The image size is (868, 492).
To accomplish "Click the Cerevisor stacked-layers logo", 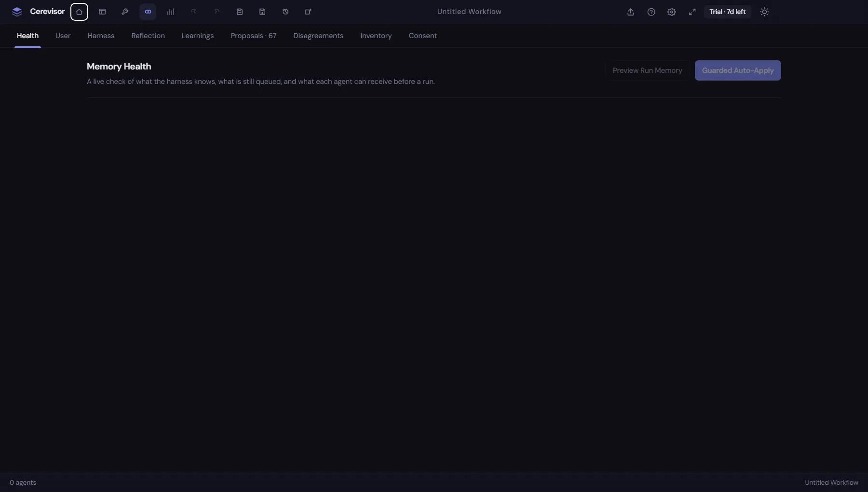I will click(17, 12).
